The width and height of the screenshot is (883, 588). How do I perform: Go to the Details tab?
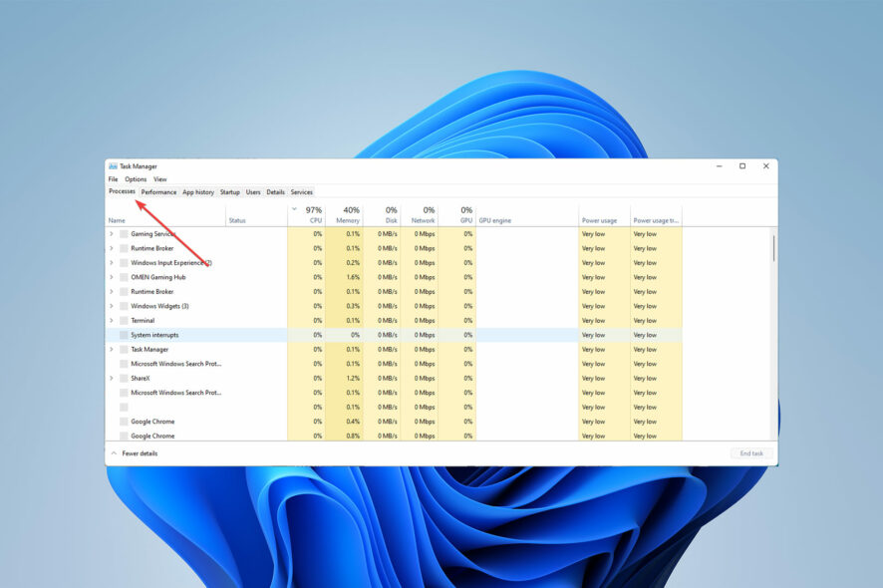pyautogui.click(x=275, y=192)
